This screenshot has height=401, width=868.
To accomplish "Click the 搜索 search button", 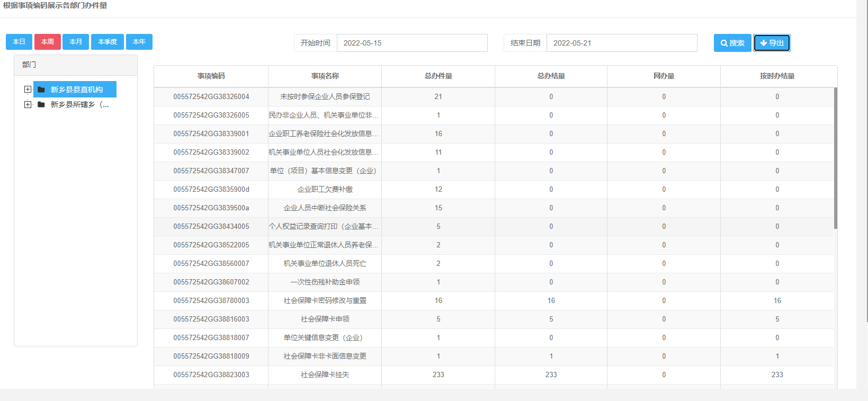I will coord(732,43).
